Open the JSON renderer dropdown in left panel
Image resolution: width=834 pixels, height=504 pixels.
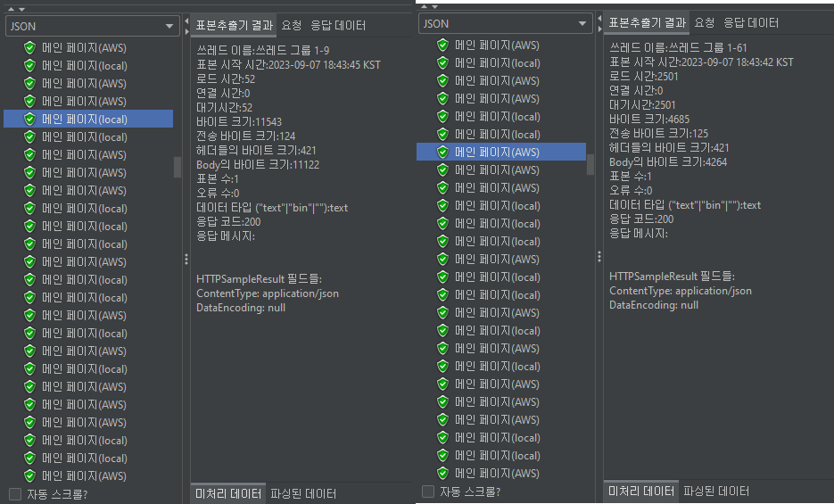coord(92,26)
